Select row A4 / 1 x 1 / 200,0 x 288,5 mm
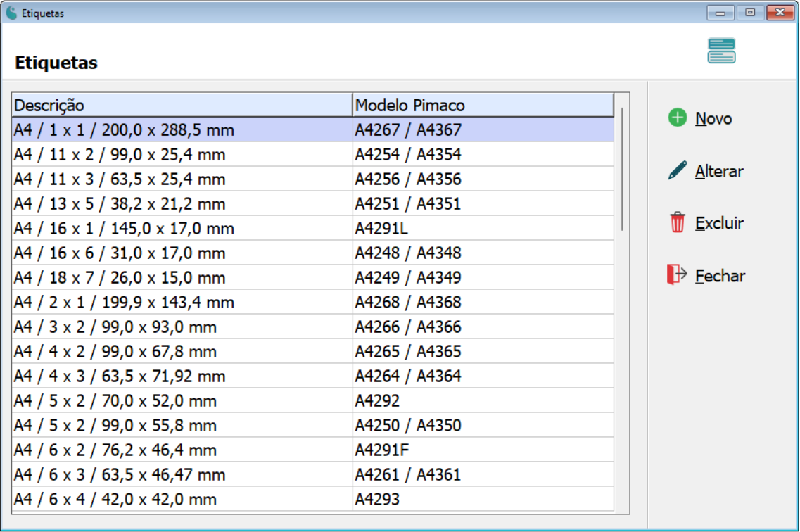Image resolution: width=800 pixels, height=532 pixels. click(x=313, y=129)
